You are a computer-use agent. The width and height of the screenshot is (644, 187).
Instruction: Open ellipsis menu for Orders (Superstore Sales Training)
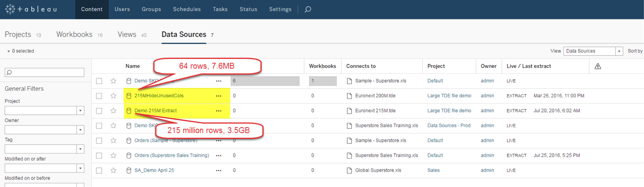click(219, 156)
